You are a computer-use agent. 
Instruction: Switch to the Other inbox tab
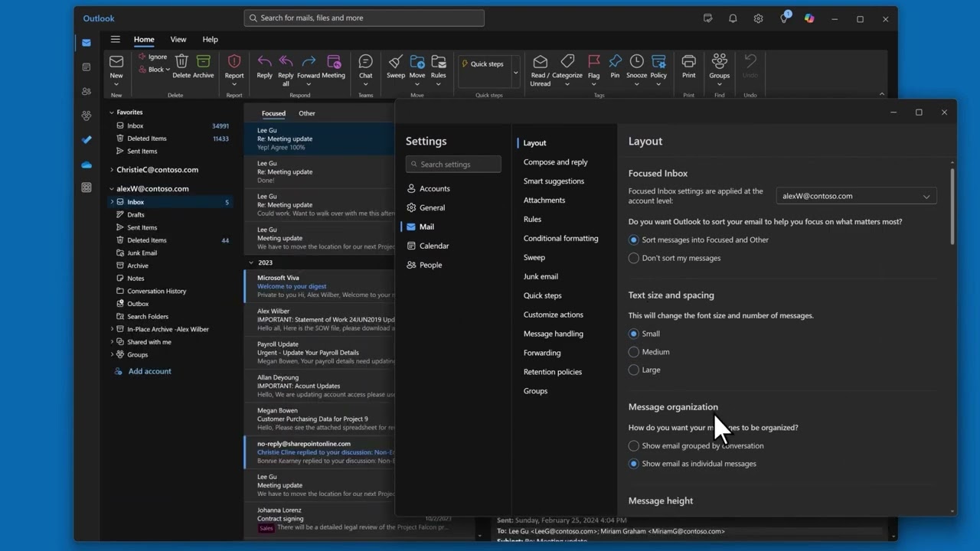pyautogui.click(x=307, y=113)
